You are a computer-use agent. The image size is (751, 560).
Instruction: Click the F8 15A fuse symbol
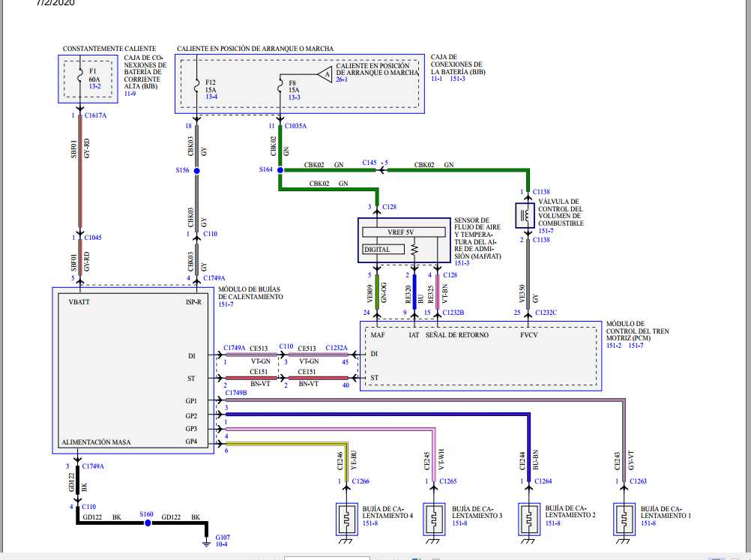tap(280, 87)
